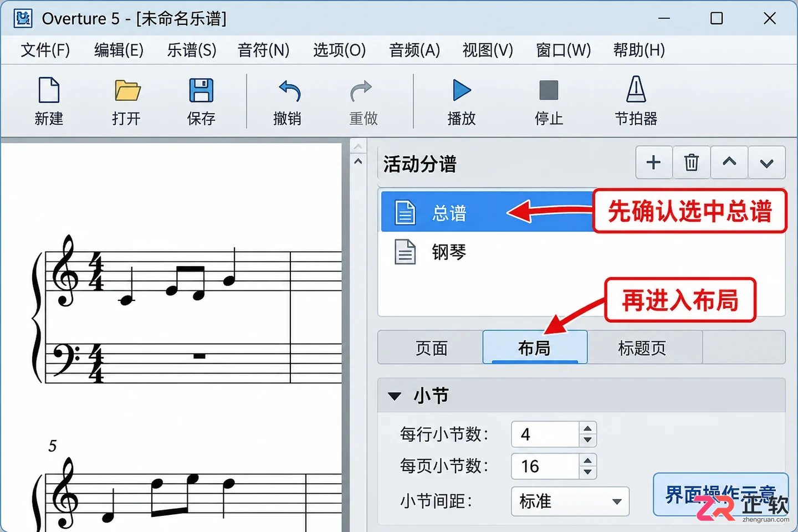The height and width of the screenshot is (532, 798).
Task: Undo the last action with 撤销
Action: (288, 102)
